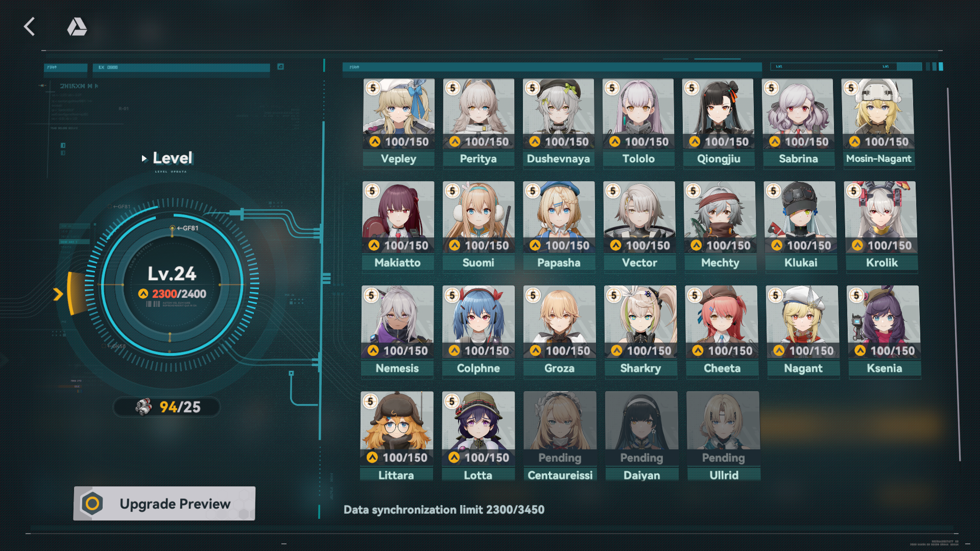
Task: Click the material counter icon showing 94/25
Action: 144,407
